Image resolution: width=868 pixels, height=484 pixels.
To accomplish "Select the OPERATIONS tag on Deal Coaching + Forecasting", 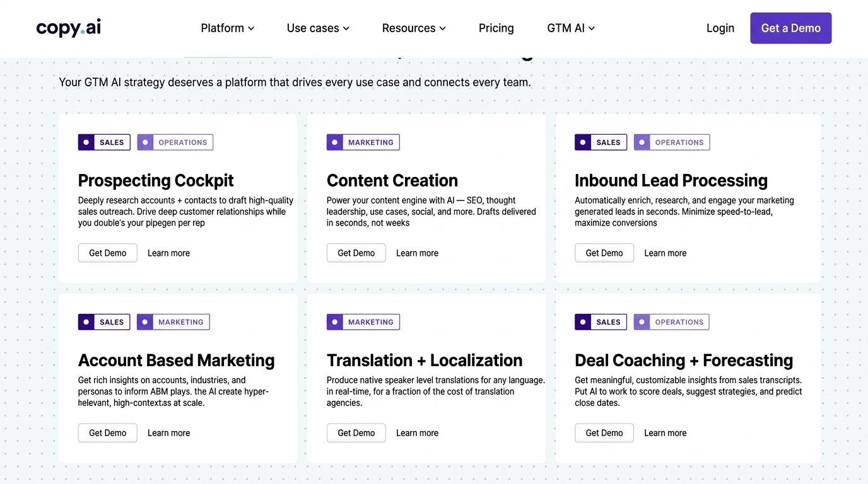I will tap(672, 322).
